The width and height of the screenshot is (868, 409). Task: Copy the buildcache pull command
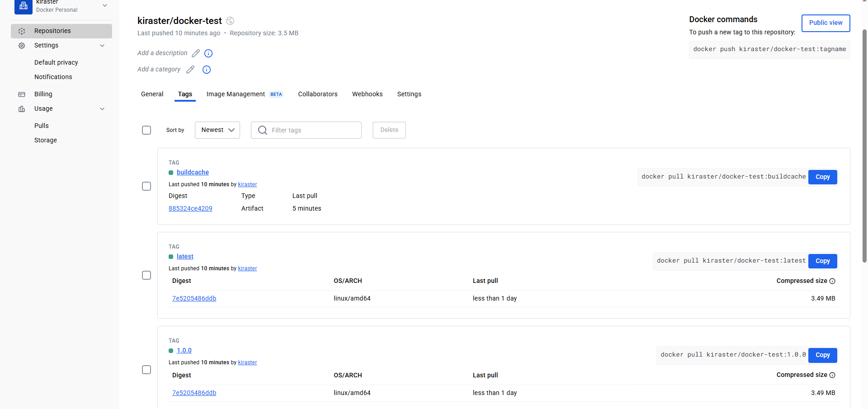click(823, 177)
